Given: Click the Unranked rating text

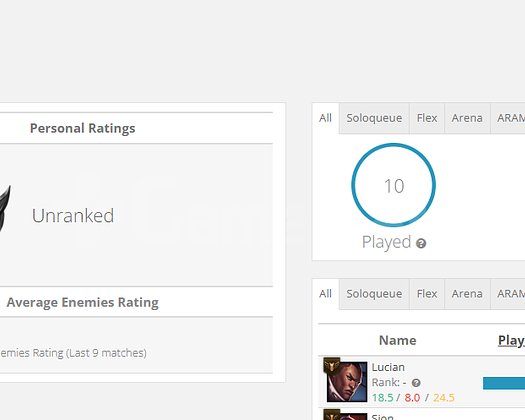Looking at the screenshot, I should [73, 216].
